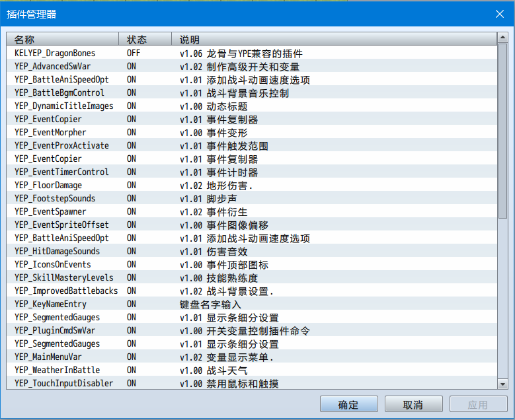515x420 pixels.
Task: Select the YEP_EventSpawner plugin name
Action: 50,211
